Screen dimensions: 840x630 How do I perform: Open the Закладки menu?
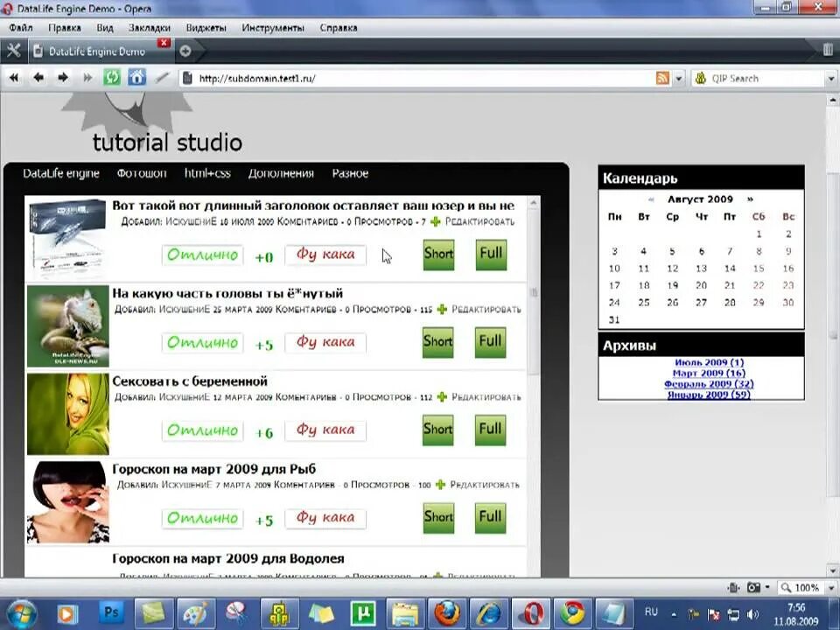pos(150,28)
